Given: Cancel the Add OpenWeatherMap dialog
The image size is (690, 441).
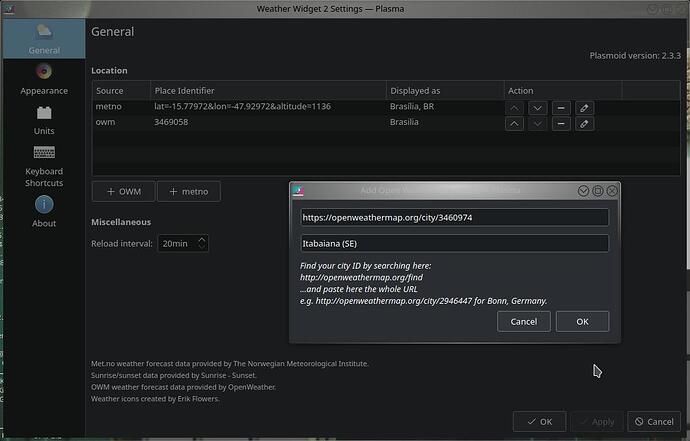Looking at the screenshot, I should click(x=524, y=322).
